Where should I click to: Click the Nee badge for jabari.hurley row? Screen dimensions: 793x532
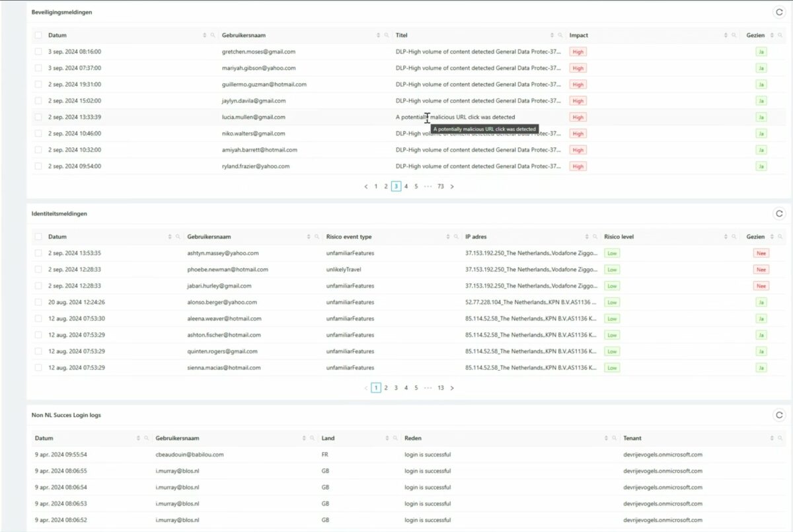point(761,286)
